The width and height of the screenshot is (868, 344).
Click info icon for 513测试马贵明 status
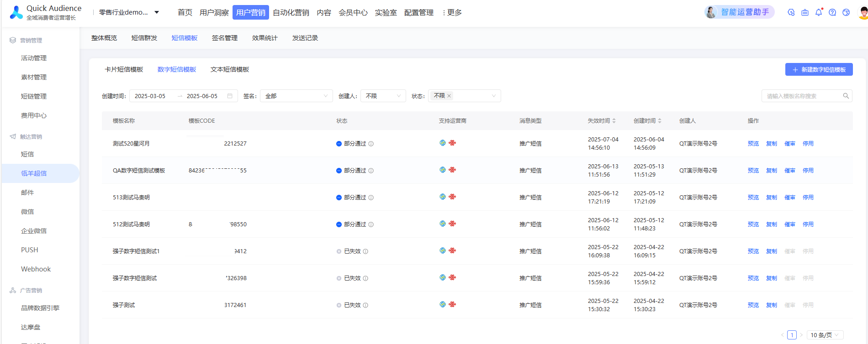[x=371, y=198]
